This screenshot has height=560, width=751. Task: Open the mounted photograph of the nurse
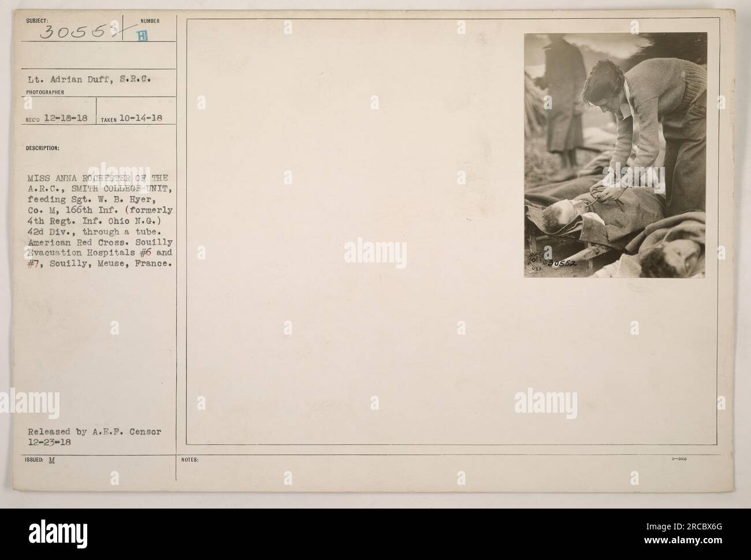tap(615, 155)
